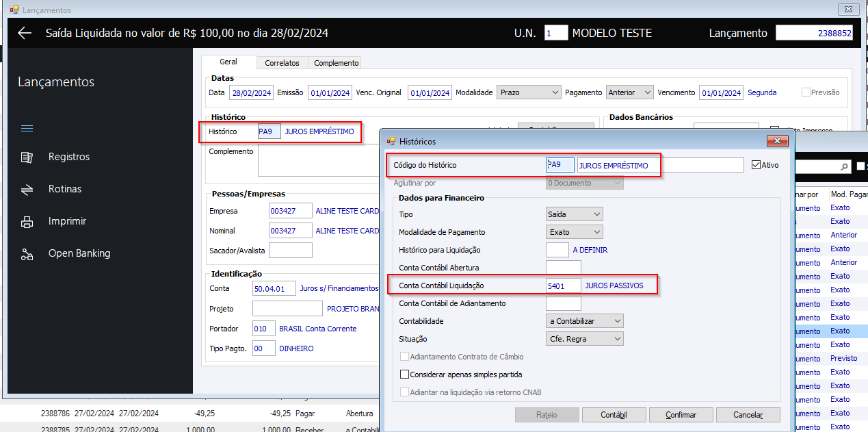The width and height of the screenshot is (868, 432).
Task: Click the Rateio button
Action: [x=547, y=414]
